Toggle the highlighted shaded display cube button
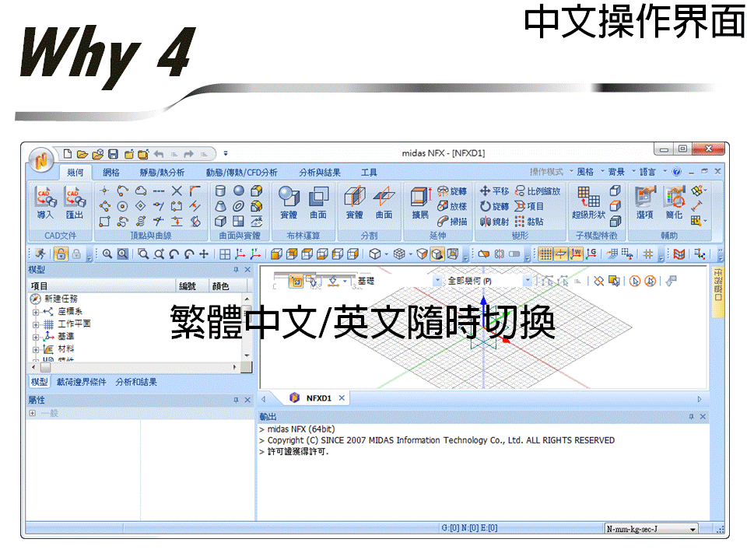Image resolution: width=747 pixels, height=560 pixels. (437, 254)
